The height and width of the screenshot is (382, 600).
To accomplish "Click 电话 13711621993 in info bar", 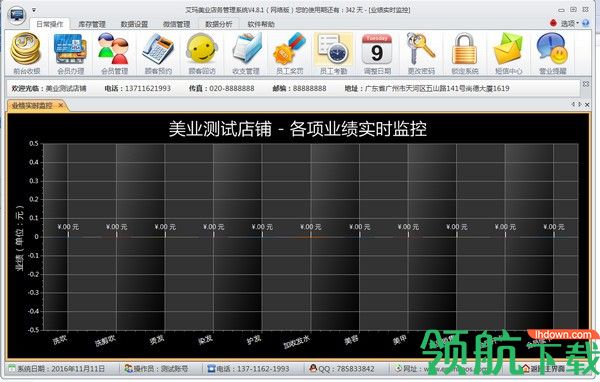I will 138,88.
